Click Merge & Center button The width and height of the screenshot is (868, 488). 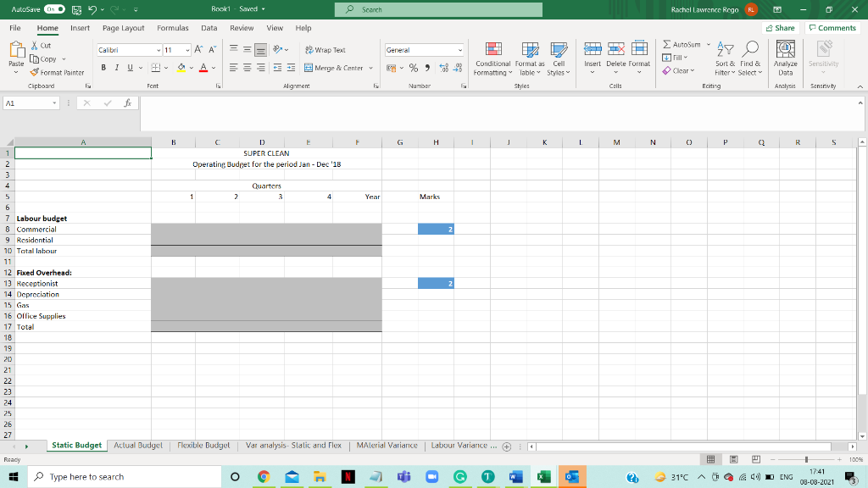click(333, 68)
